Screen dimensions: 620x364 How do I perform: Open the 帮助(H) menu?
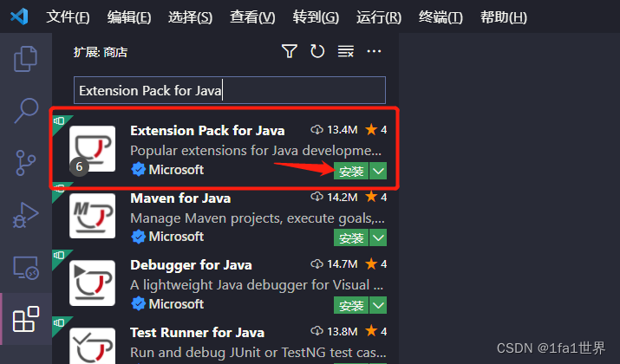tap(504, 17)
